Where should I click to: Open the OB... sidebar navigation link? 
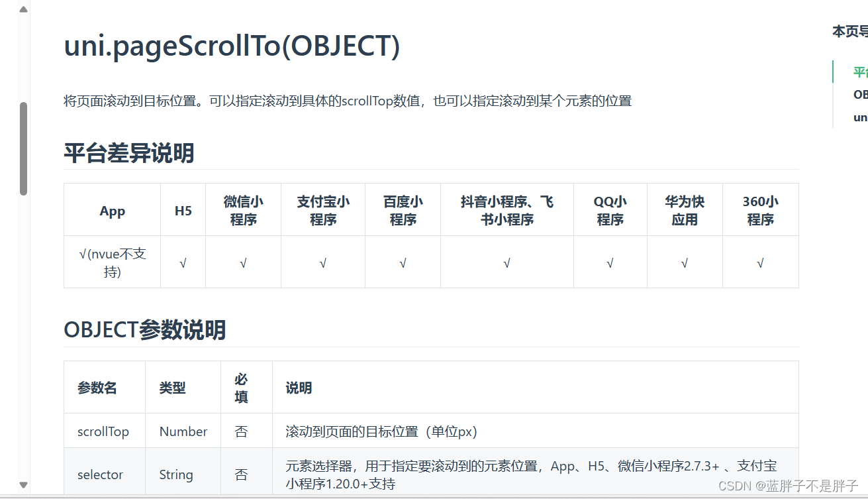(860, 94)
